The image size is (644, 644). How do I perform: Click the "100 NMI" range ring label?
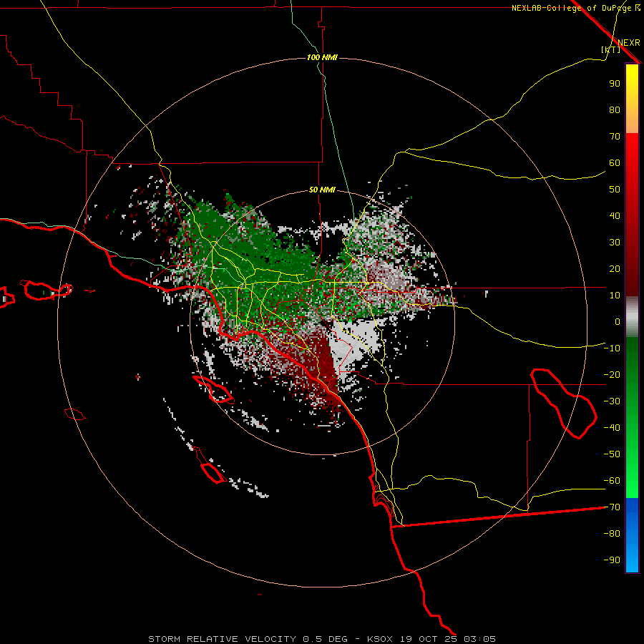322,57
